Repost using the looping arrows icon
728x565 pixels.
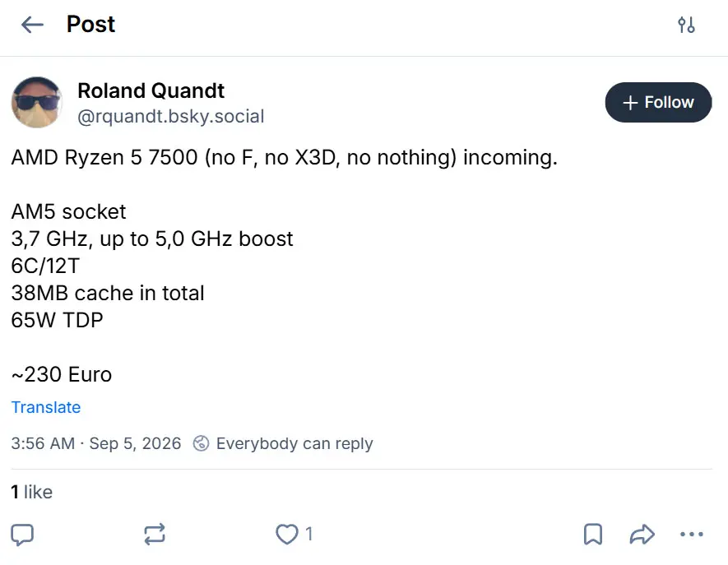[155, 534]
